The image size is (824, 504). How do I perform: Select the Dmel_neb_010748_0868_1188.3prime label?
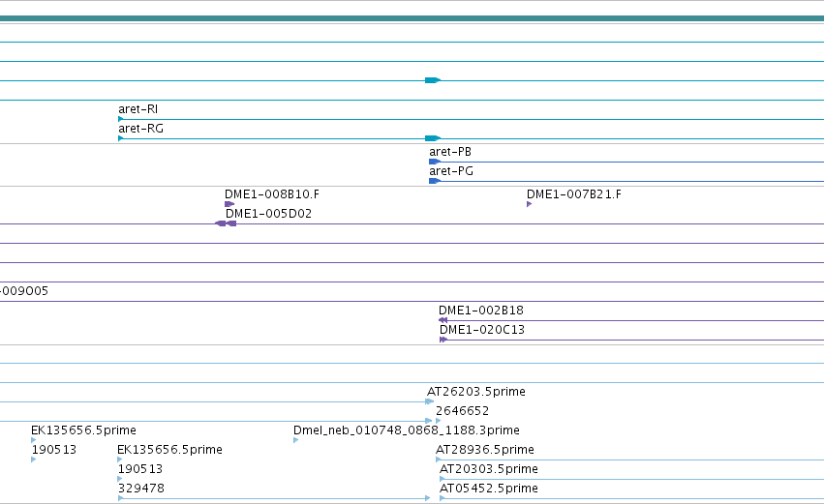point(407,430)
